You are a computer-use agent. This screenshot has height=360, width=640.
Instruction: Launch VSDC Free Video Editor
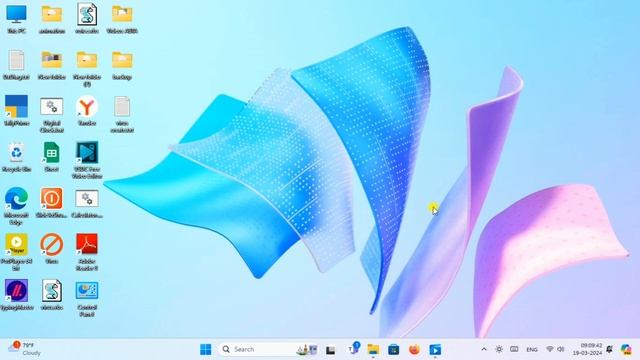[87, 160]
